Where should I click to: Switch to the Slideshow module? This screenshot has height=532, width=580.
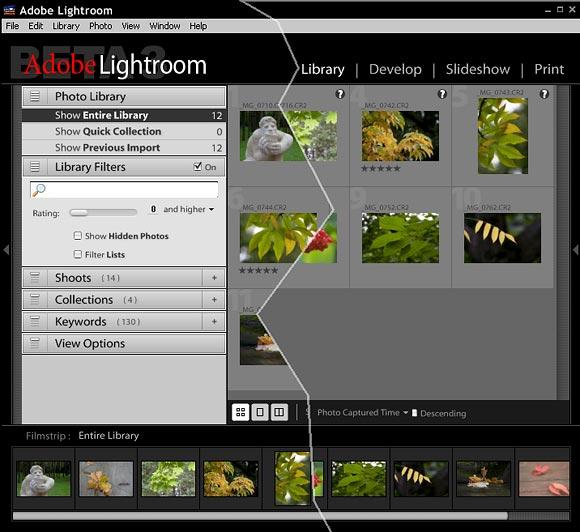(478, 69)
